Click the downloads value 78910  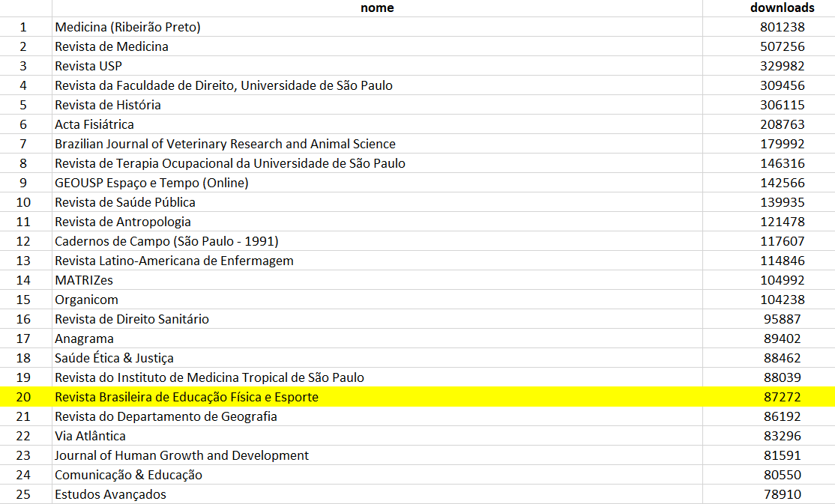[x=782, y=494]
